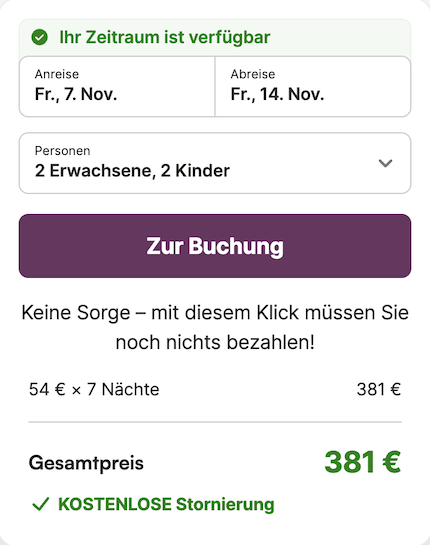Click the green availability checkmark circle icon
The height and width of the screenshot is (545, 430).
tap(39, 37)
